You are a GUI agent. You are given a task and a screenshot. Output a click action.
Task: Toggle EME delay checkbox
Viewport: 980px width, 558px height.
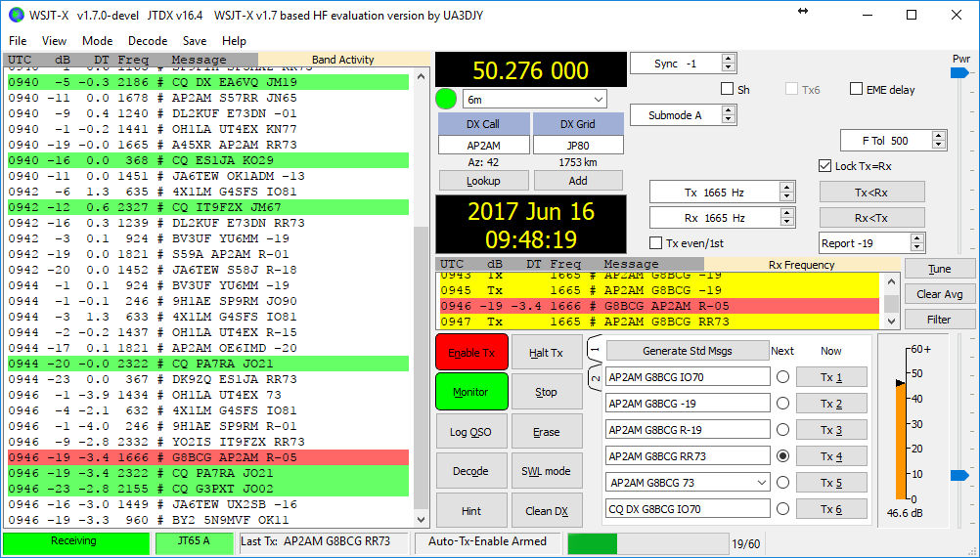856,89
